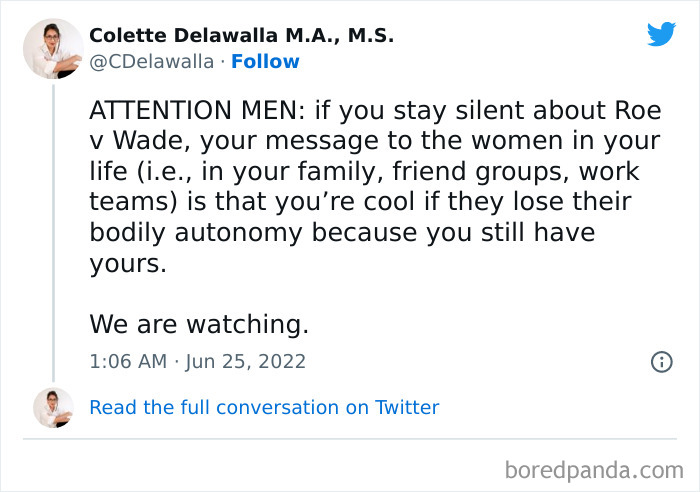Click the word "Twitter" in conversation link
Image resolution: width=700 pixels, height=492 pixels.
[x=406, y=407]
